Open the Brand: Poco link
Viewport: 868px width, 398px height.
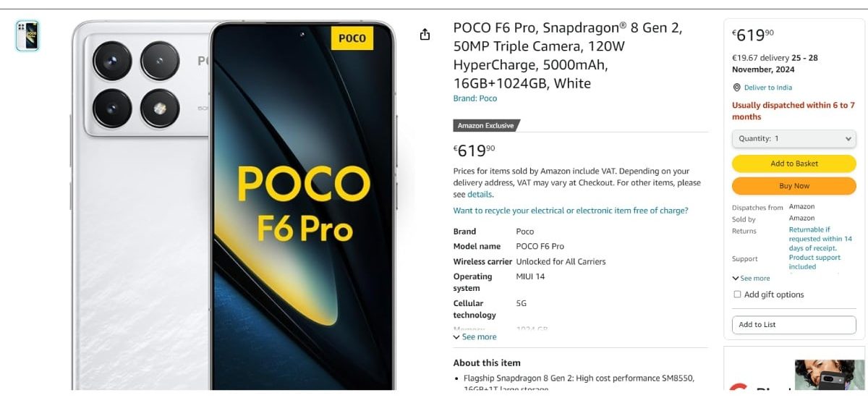point(475,98)
